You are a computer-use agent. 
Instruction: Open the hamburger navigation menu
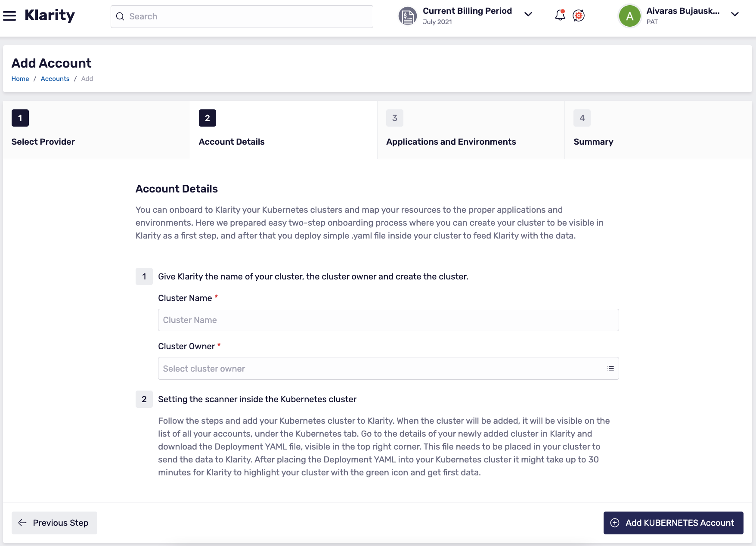(x=9, y=16)
